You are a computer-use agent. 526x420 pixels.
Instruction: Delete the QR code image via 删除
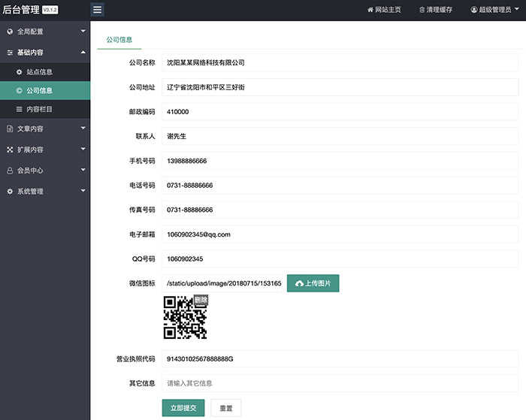pos(201,300)
